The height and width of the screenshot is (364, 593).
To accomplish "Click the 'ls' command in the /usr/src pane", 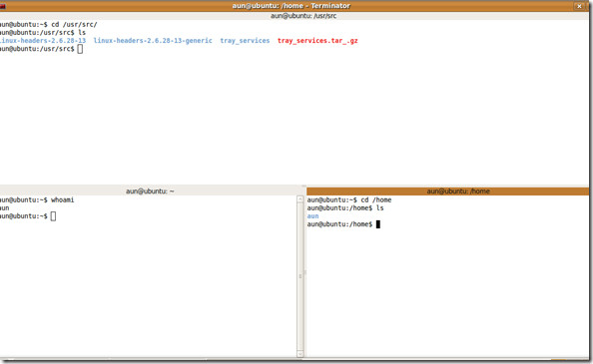I will (x=82, y=33).
